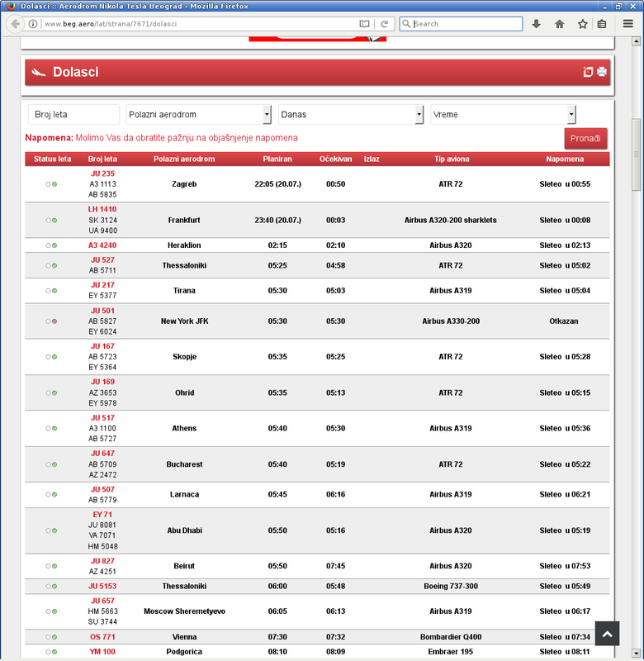Click the Polazni aerodrom column header
This screenshot has width=644, height=661.
184,159
